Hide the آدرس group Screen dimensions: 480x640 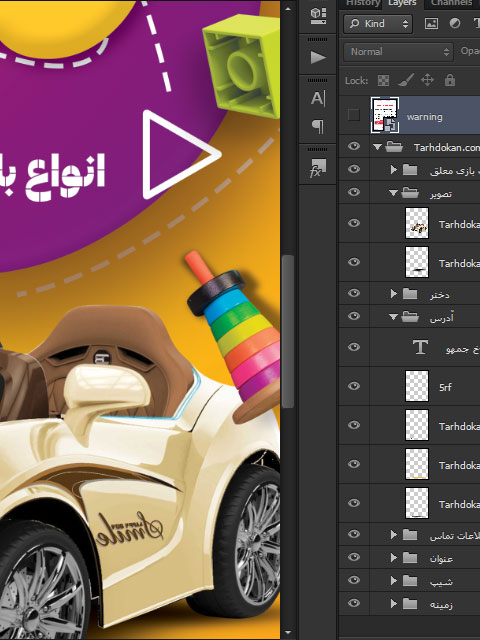(354, 316)
